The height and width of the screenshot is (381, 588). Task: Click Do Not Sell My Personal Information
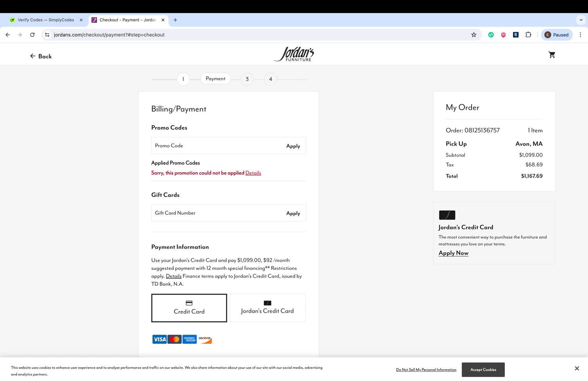pos(426,370)
